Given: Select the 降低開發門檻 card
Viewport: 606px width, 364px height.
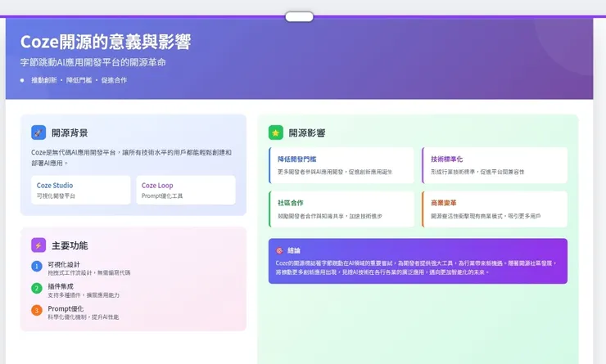Looking at the screenshot, I should pyautogui.click(x=341, y=165).
